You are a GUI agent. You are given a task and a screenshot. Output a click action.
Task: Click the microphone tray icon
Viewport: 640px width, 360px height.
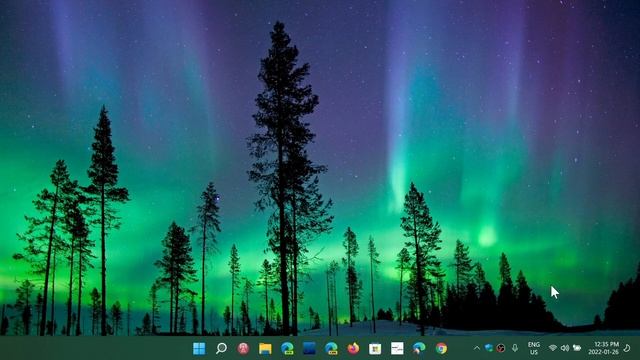tap(515, 348)
